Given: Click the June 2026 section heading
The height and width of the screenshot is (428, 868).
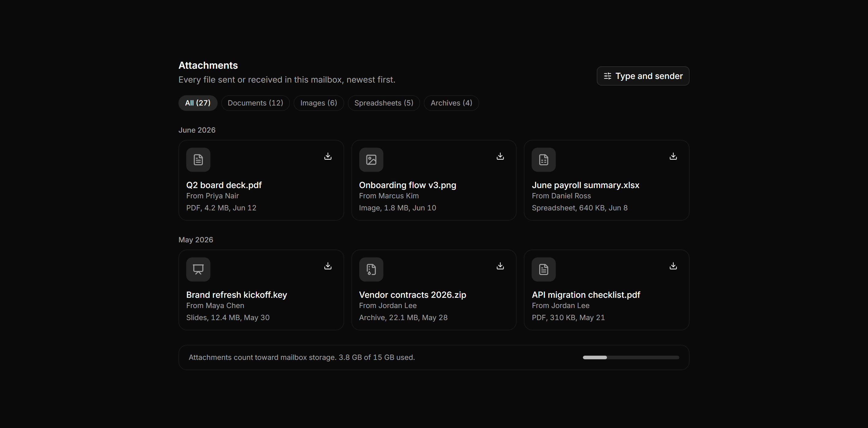Looking at the screenshot, I should pyautogui.click(x=197, y=130).
